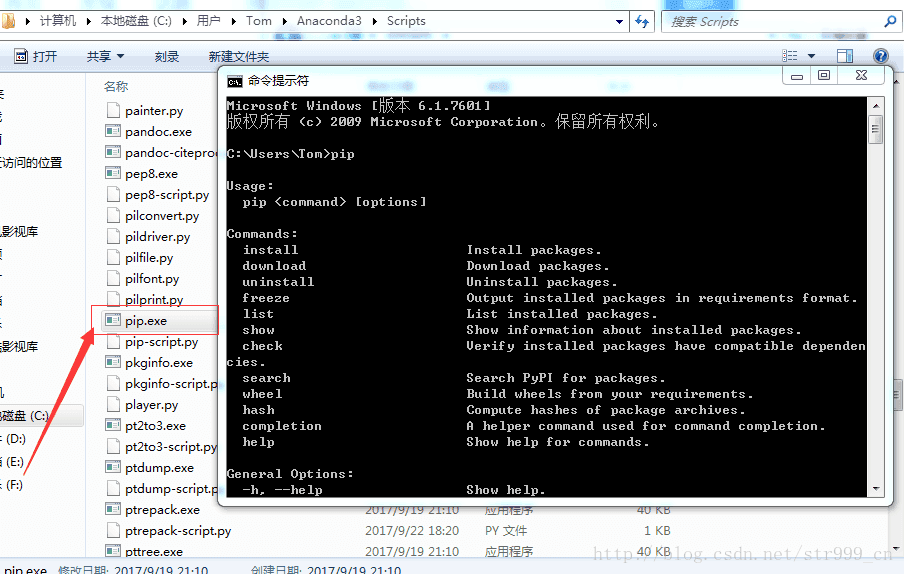Image resolution: width=904 pixels, height=574 pixels.
Task: Open the 共享 dropdown menu
Action: pyautogui.click(x=105, y=57)
